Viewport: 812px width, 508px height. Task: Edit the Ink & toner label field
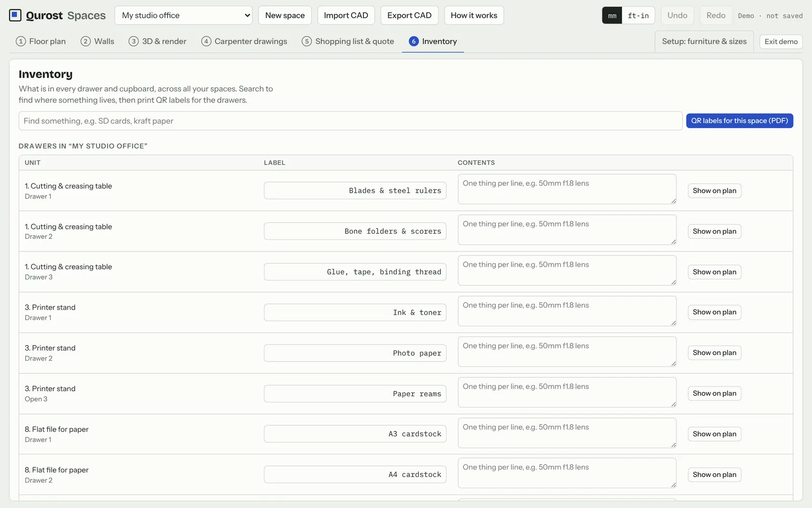pyautogui.click(x=355, y=312)
